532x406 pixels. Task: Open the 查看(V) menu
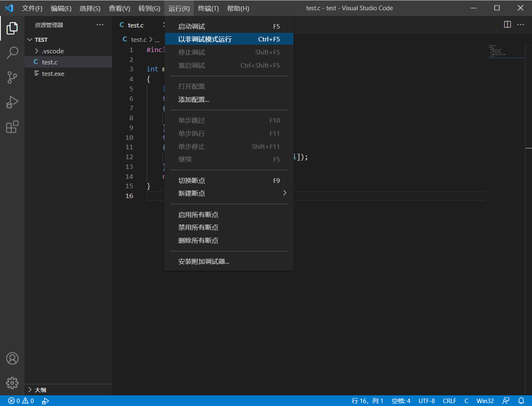[119, 8]
